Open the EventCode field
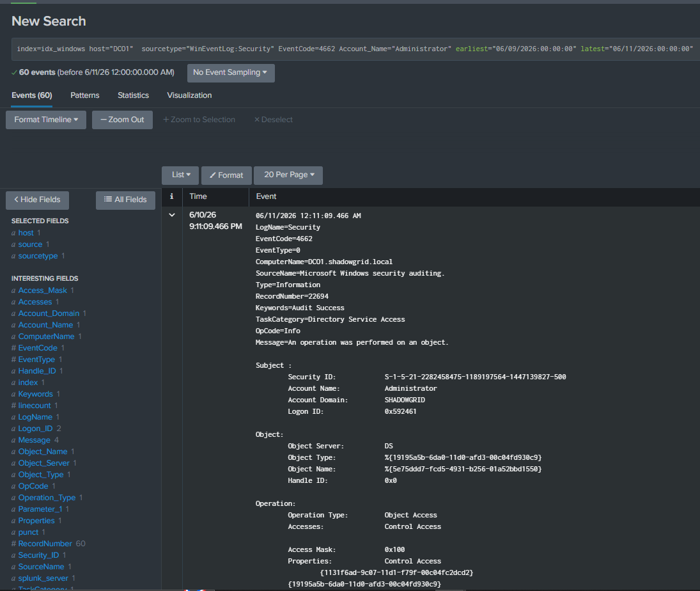This screenshot has width=700, height=591. [38, 348]
